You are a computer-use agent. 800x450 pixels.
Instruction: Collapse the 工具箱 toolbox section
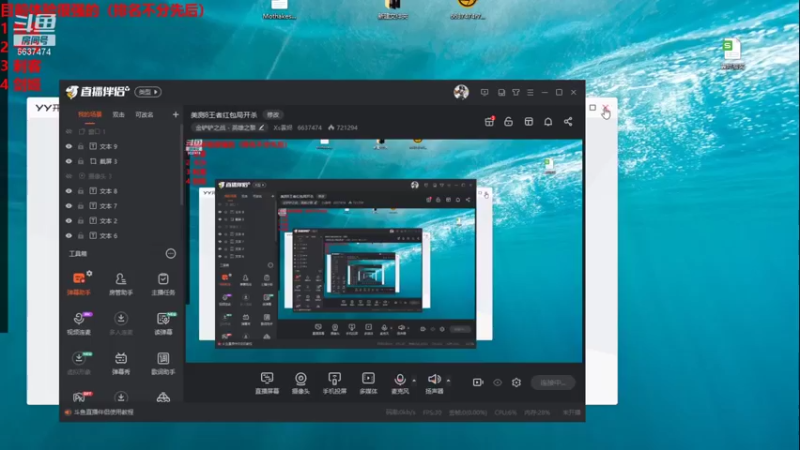click(x=170, y=254)
